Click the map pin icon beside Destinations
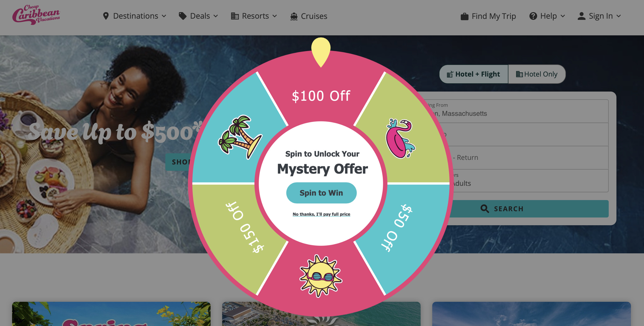The image size is (644, 326). click(106, 16)
